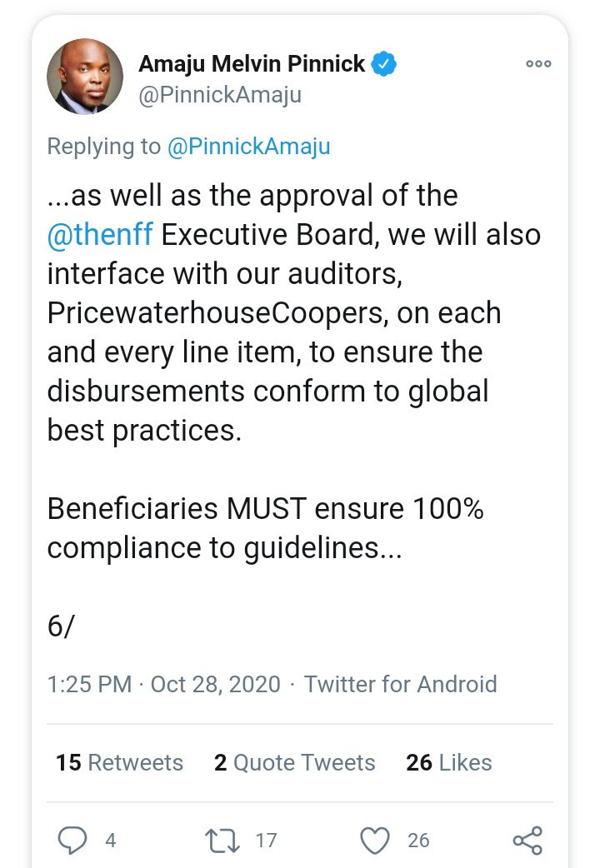Click the blue verified badge
This screenshot has height=868, width=600.
[x=383, y=64]
